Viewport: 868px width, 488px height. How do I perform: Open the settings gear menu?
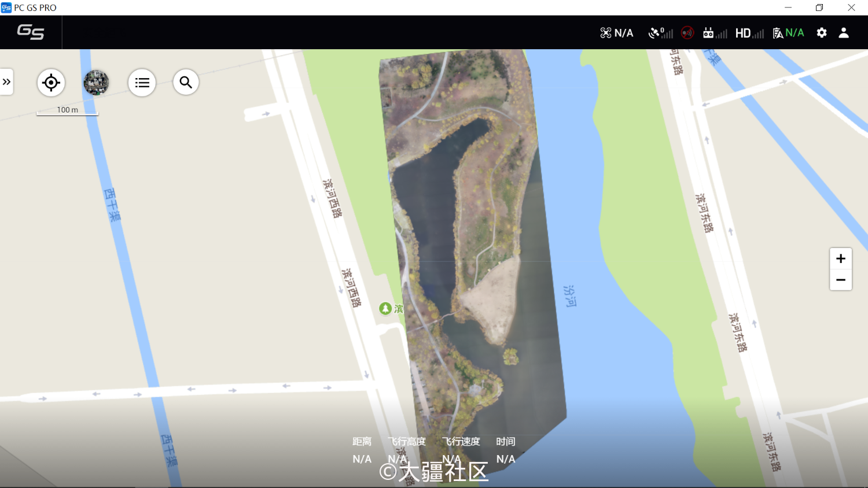822,33
